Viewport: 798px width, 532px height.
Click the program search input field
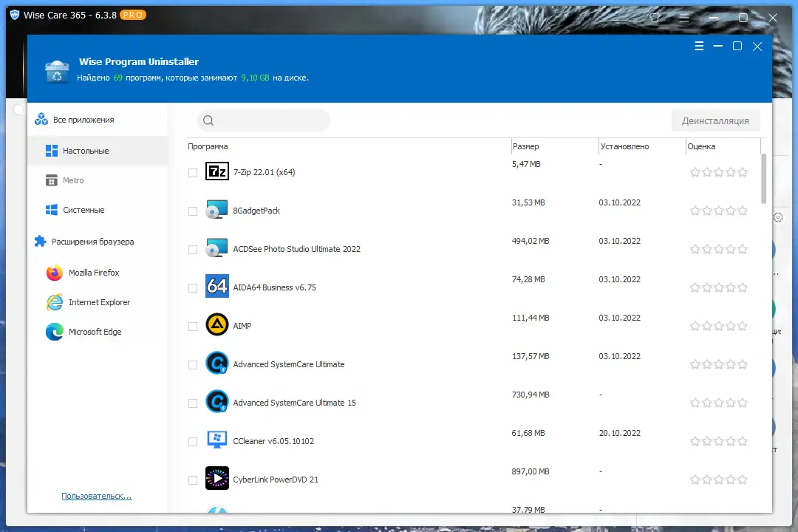pyautogui.click(x=264, y=120)
